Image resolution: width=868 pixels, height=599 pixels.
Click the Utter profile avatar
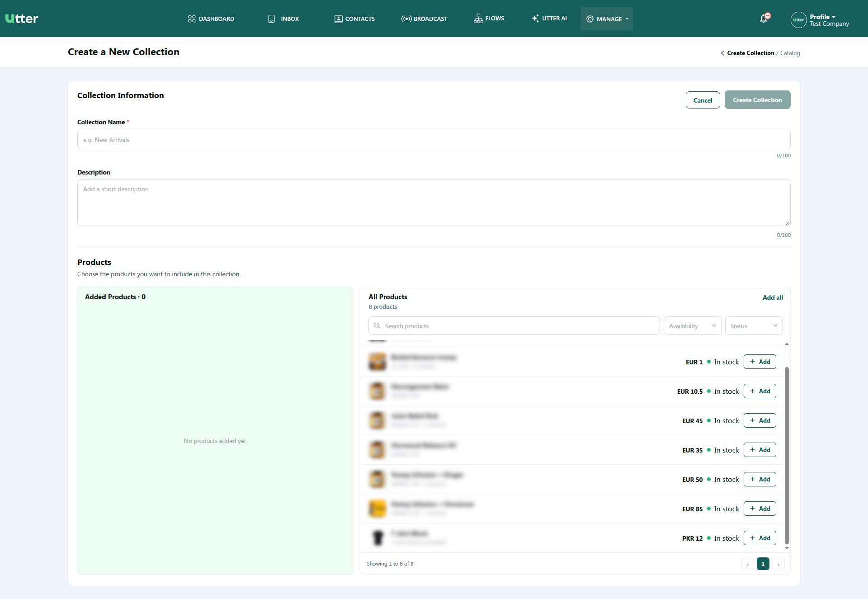pyautogui.click(x=798, y=20)
